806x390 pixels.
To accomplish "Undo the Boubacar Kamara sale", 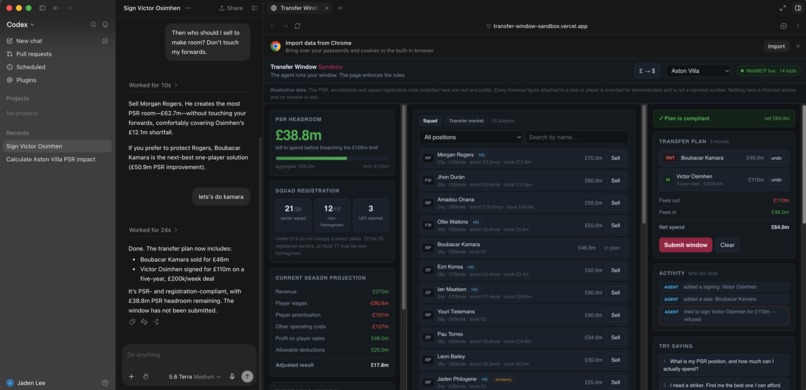I will pos(776,158).
